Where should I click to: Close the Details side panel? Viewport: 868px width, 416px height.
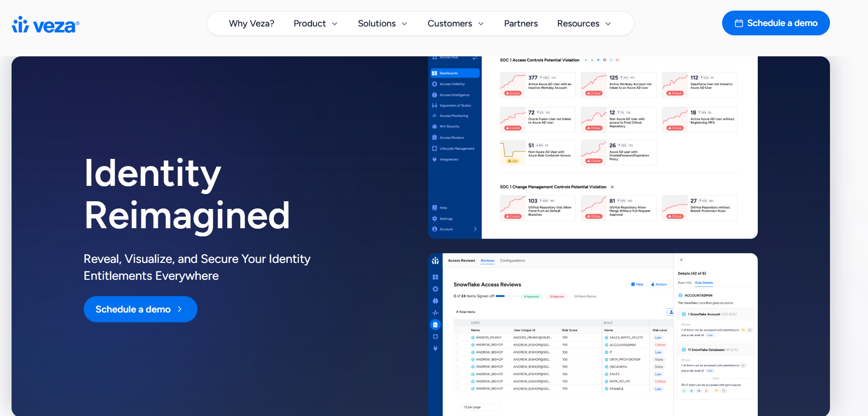(x=681, y=260)
